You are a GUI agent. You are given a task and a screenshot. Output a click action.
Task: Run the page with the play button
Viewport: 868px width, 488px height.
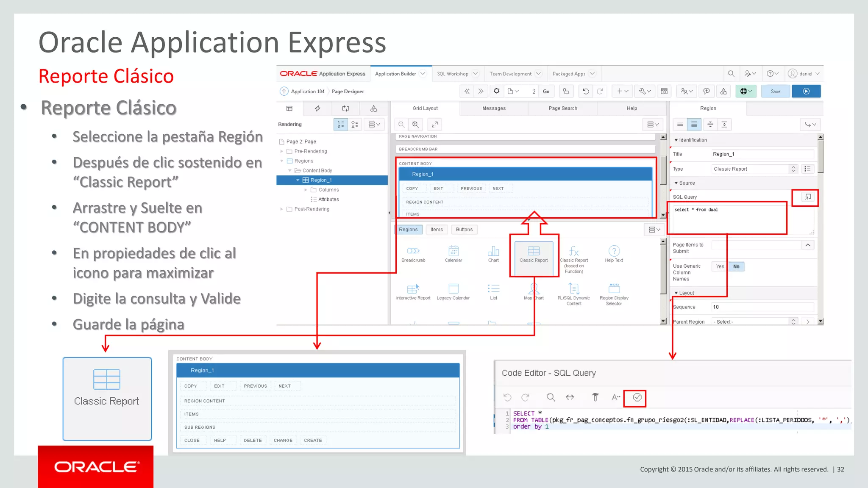point(806,91)
